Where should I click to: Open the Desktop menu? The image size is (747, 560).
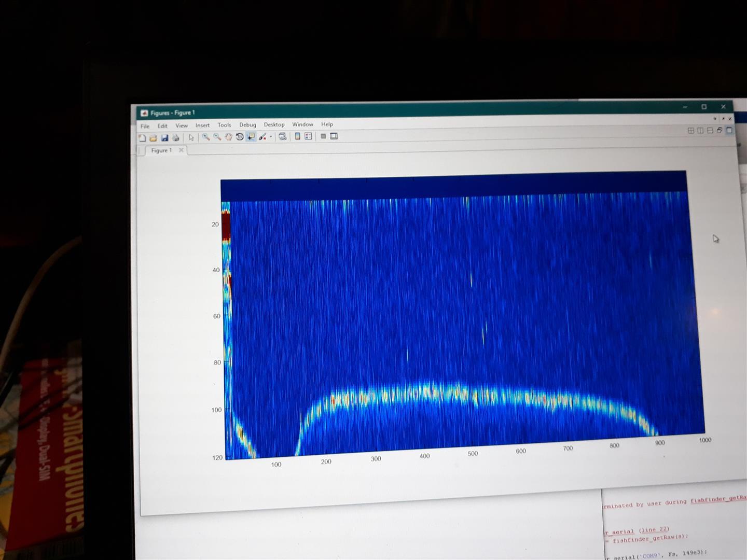(274, 124)
